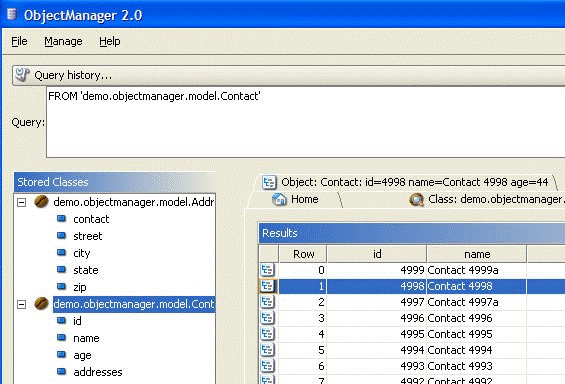
Task: Collapse the demo.objectmanager.model.Addr class node
Action: coord(22,202)
